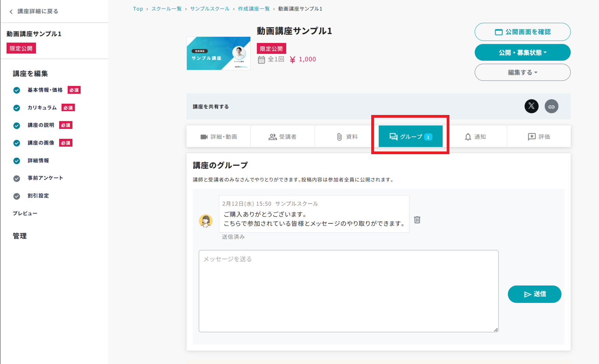Open the 編集する dropdown menu
Viewport: 599px width, 364px height.
(x=522, y=72)
